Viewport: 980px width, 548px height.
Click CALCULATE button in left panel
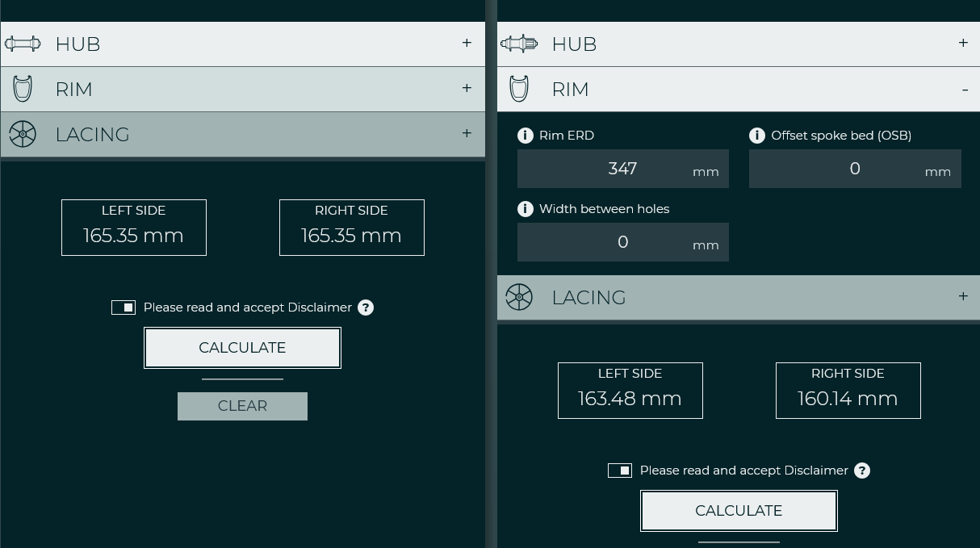(242, 348)
